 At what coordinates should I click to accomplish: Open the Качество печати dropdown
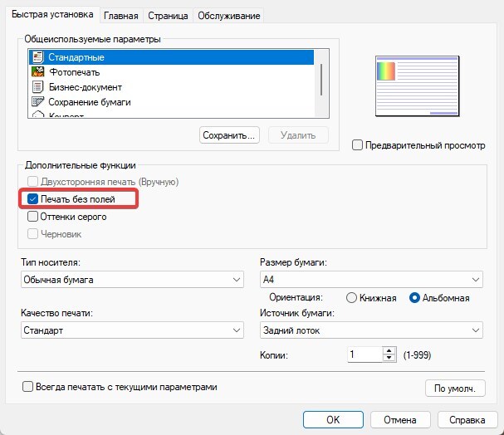131,330
